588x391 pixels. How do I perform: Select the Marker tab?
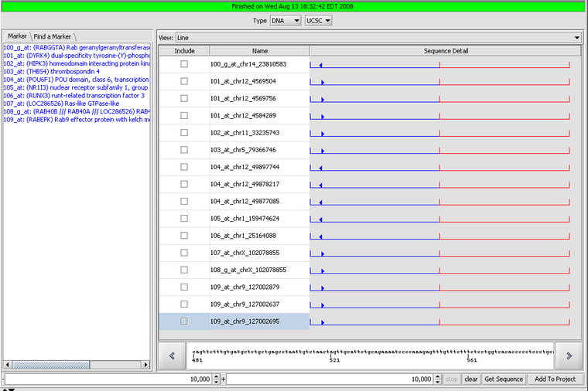17,37
